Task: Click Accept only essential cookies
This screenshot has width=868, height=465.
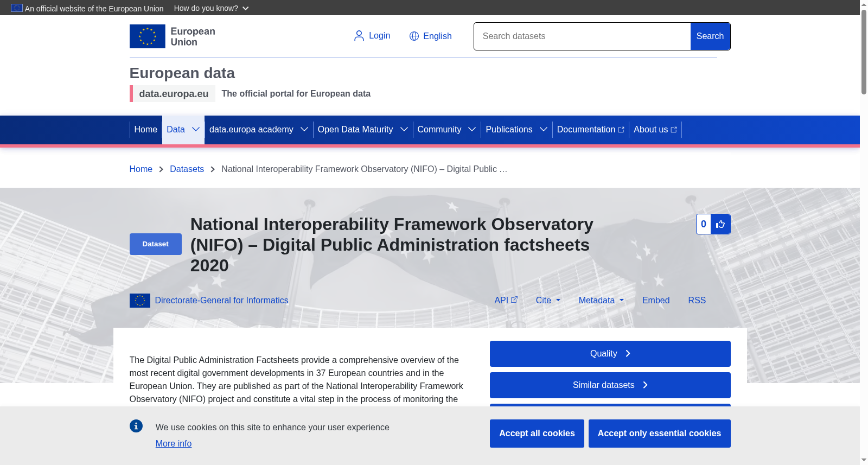Action: [660, 434]
